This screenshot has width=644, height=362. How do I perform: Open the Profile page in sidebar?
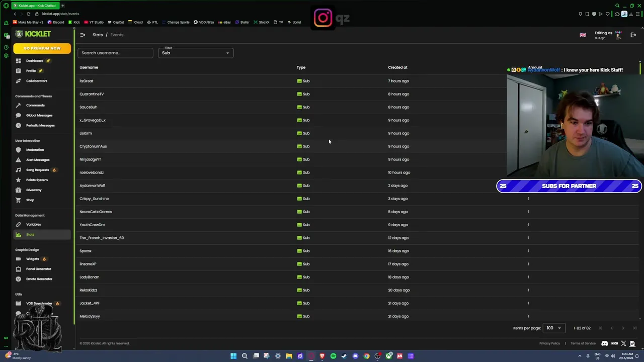pos(31,71)
